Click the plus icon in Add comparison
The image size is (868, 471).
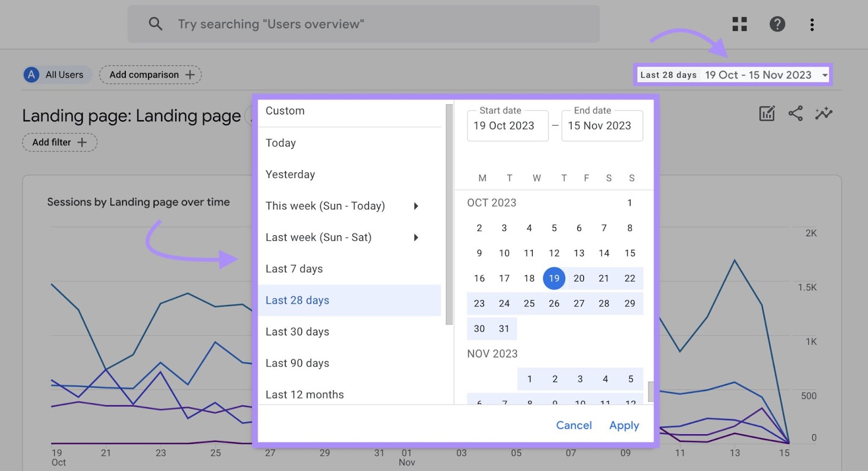click(x=190, y=75)
